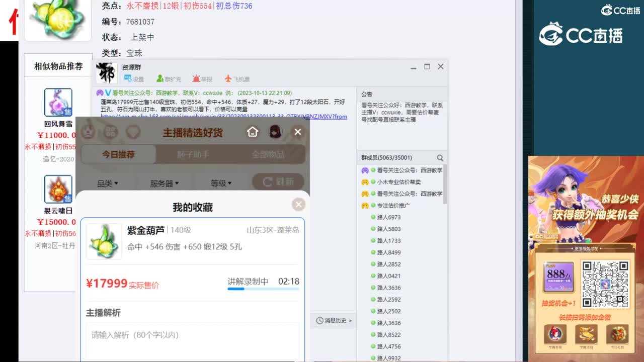Click the 讲解录制中 recording progress bar

click(x=264, y=289)
